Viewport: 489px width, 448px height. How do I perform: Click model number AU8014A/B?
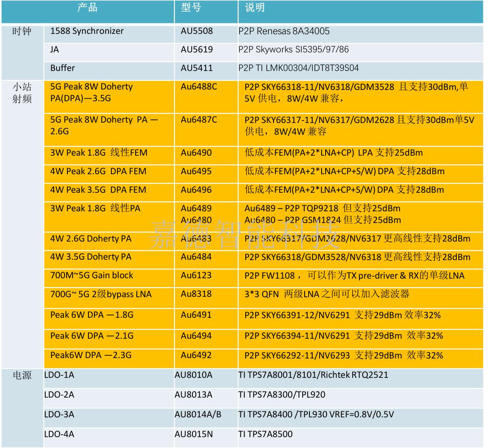pos(198,415)
